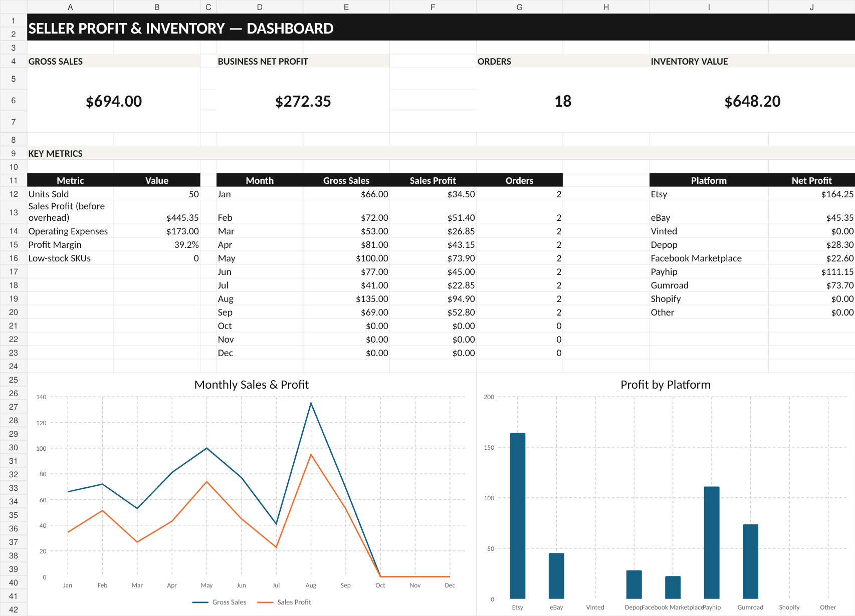Select column J header

pyautogui.click(x=811, y=7)
